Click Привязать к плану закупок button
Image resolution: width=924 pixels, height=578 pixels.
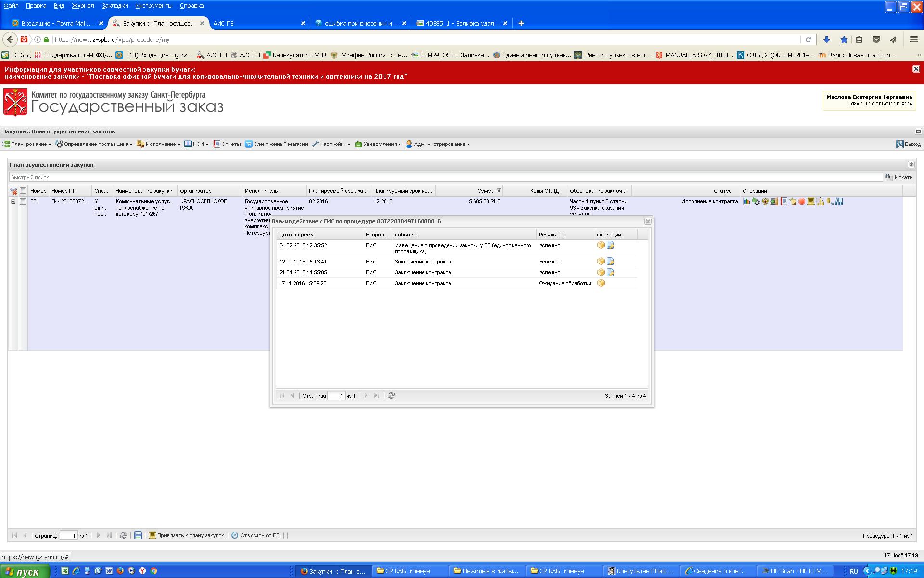pyautogui.click(x=187, y=535)
